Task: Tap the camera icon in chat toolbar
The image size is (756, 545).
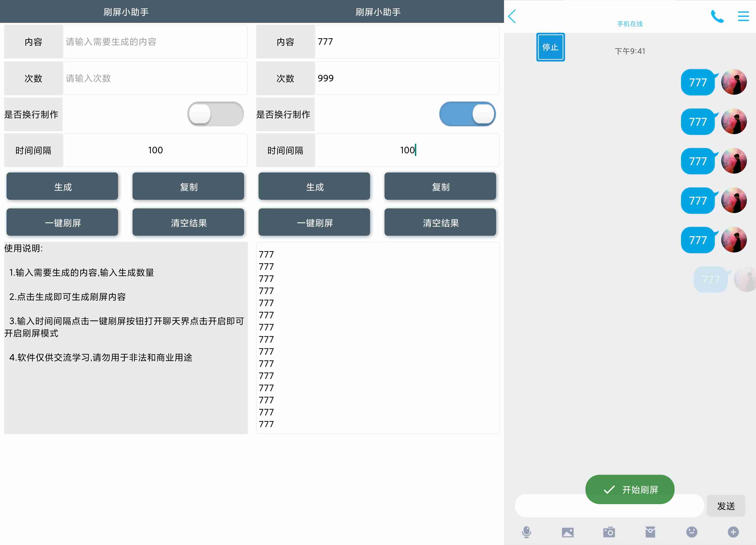Action: coord(609,532)
